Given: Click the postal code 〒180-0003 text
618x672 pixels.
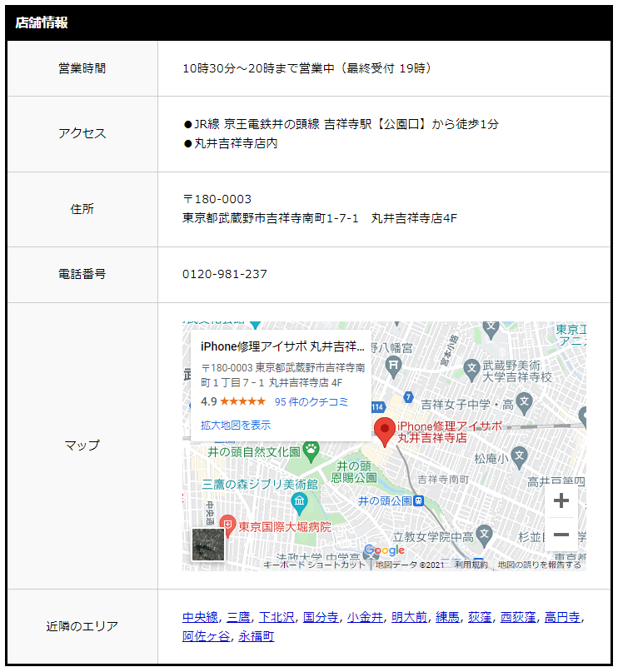Looking at the screenshot, I should coord(217,199).
